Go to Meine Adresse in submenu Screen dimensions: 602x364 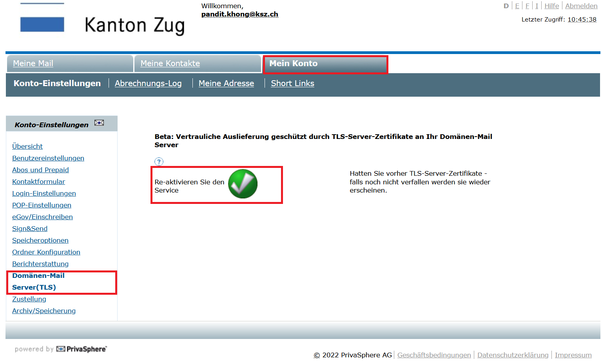point(226,83)
